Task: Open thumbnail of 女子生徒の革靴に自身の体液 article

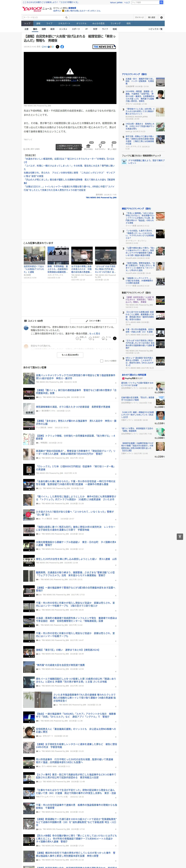Action: click(82, 255)
